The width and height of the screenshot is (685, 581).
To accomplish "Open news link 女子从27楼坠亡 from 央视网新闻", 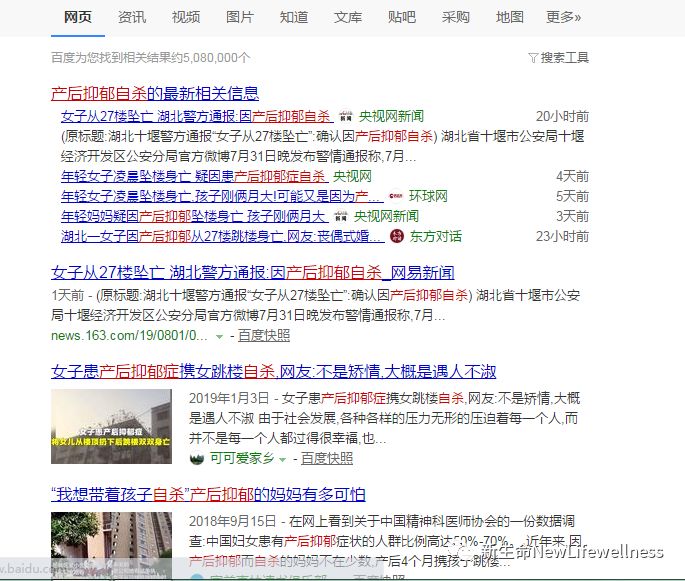I will pyautogui.click(x=197, y=116).
